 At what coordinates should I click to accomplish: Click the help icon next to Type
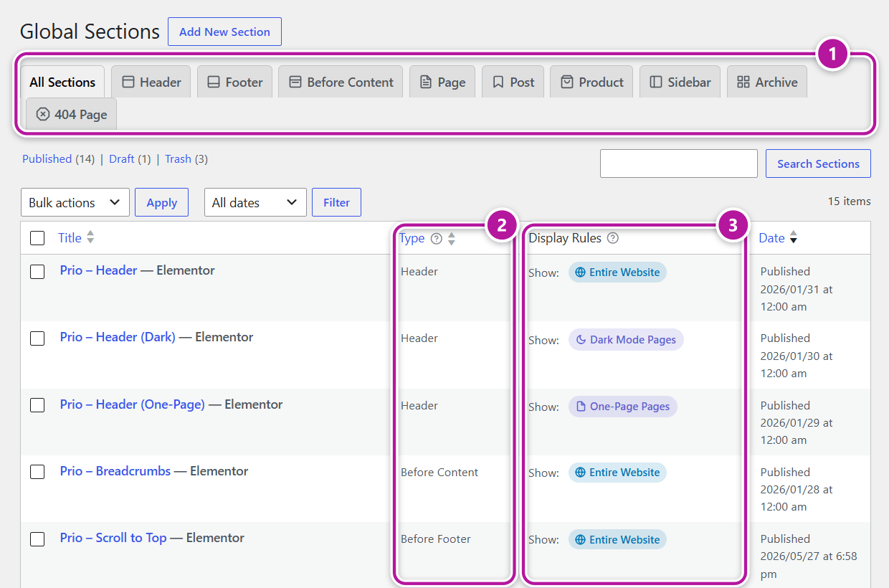[436, 239]
